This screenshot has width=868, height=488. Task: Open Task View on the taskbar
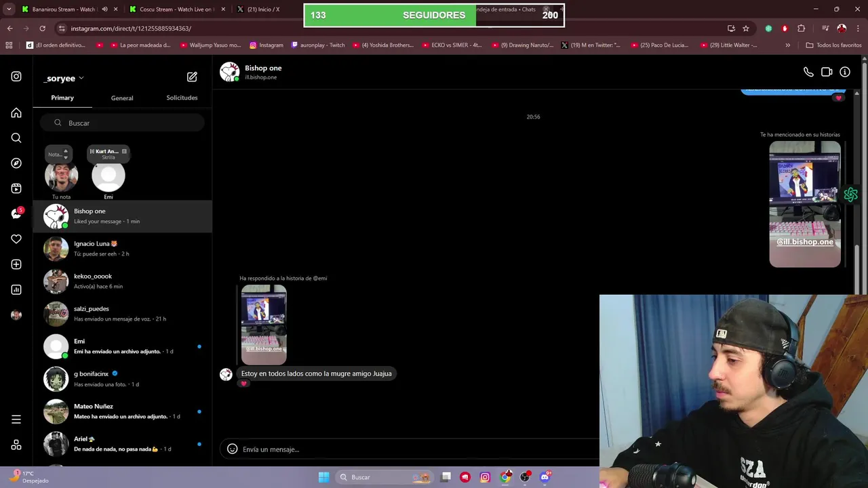pos(446,477)
